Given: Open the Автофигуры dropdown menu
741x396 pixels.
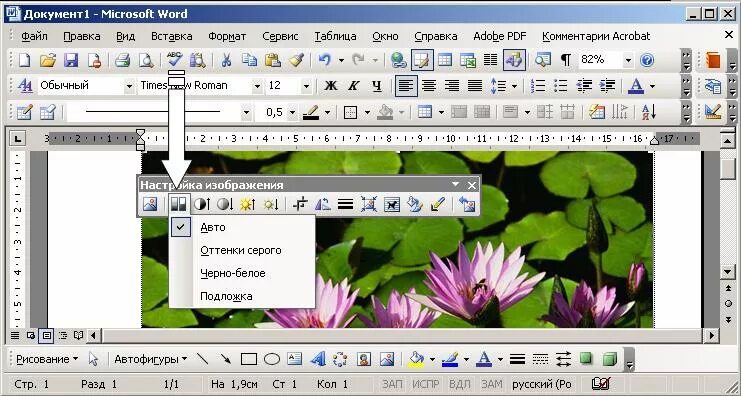Looking at the screenshot, I should click(x=150, y=359).
